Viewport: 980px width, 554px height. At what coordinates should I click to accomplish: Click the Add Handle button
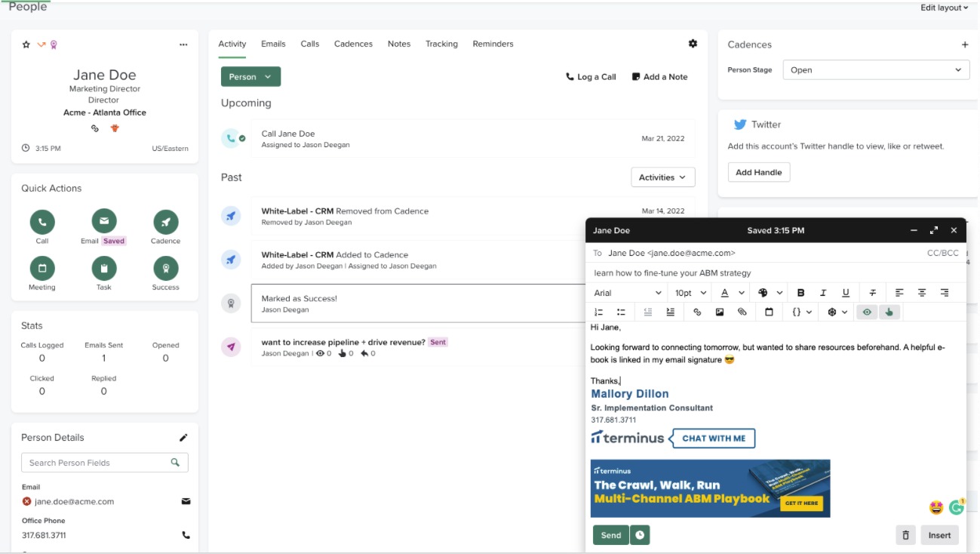(758, 172)
